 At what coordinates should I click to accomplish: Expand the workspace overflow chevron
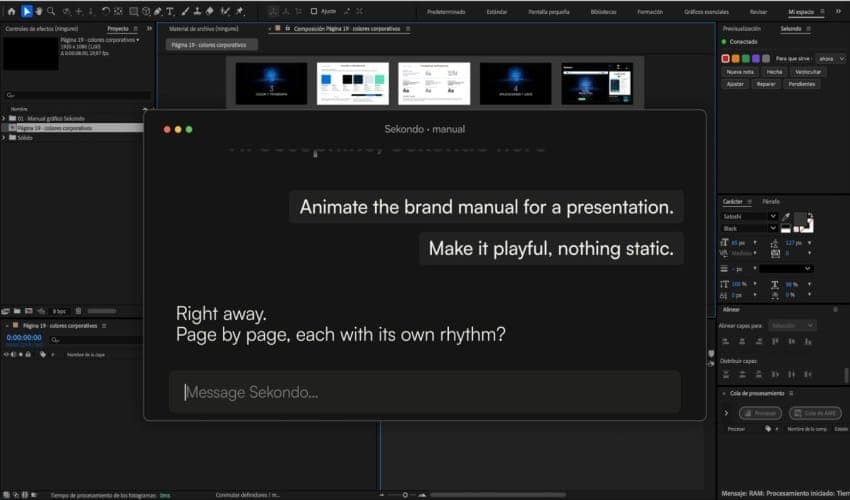[x=839, y=11]
